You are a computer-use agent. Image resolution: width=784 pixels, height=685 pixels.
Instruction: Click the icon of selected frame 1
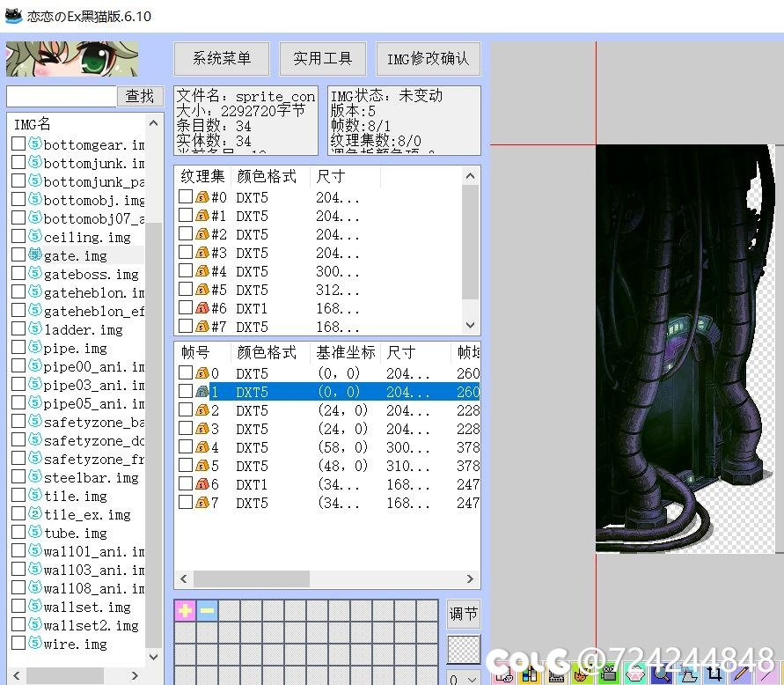point(202,391)
